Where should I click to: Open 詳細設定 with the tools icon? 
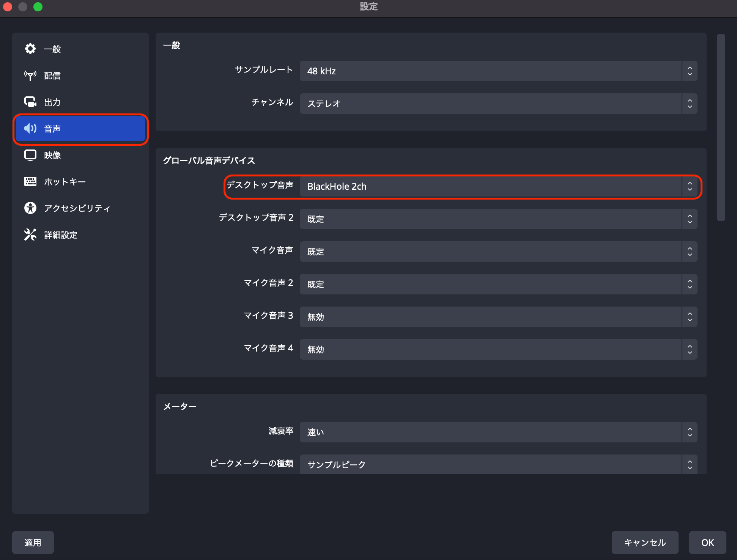click(30, 234)
